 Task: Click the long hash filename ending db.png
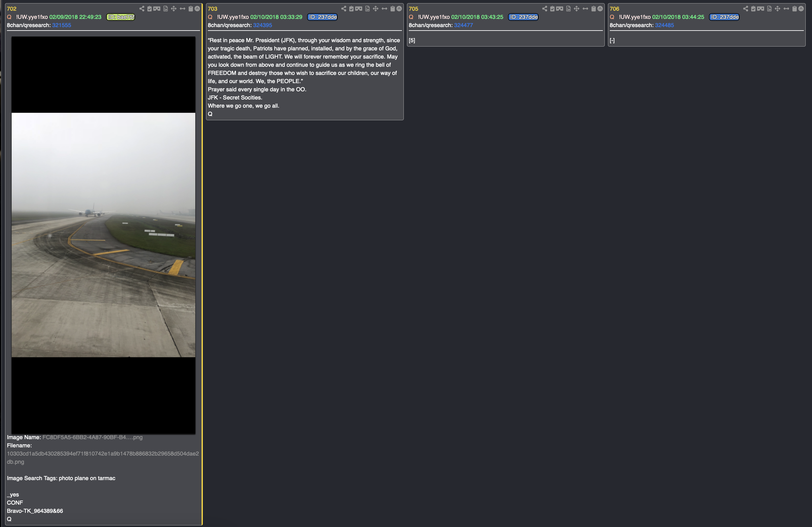pos(103,458)
